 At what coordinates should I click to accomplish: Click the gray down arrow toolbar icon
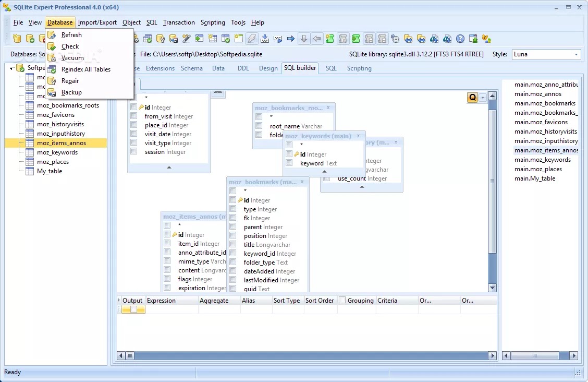tap(304, 39)
